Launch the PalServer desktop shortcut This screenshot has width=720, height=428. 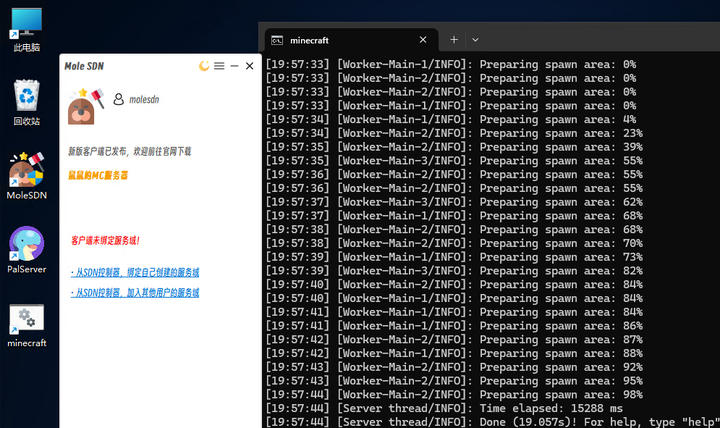pyautogui.click(x=27, y=250)
